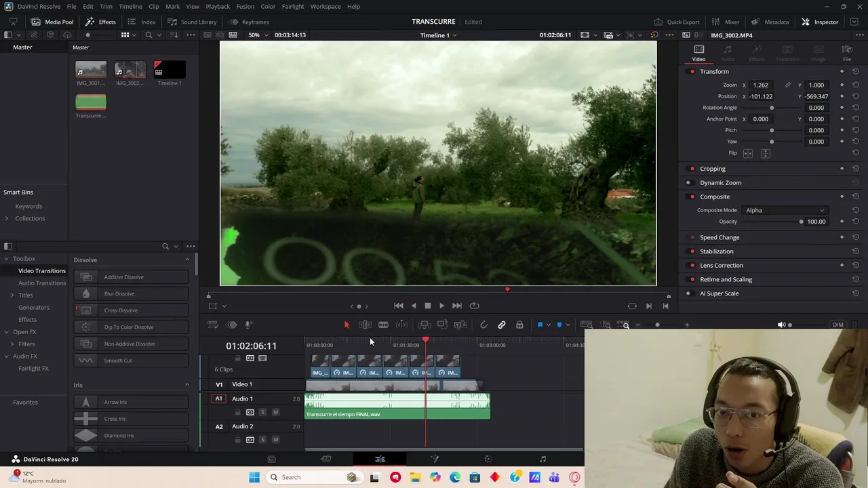Open the Sound Library
Screen dimensions: 868x488
(x=192, y=22)
